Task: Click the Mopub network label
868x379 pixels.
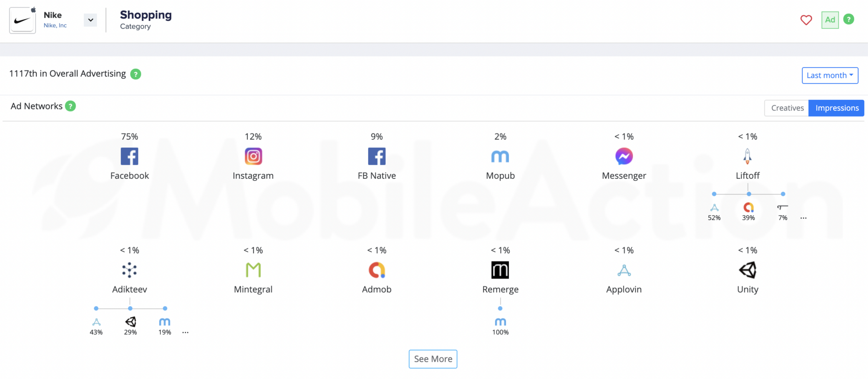Action: [x=500, y=175]
